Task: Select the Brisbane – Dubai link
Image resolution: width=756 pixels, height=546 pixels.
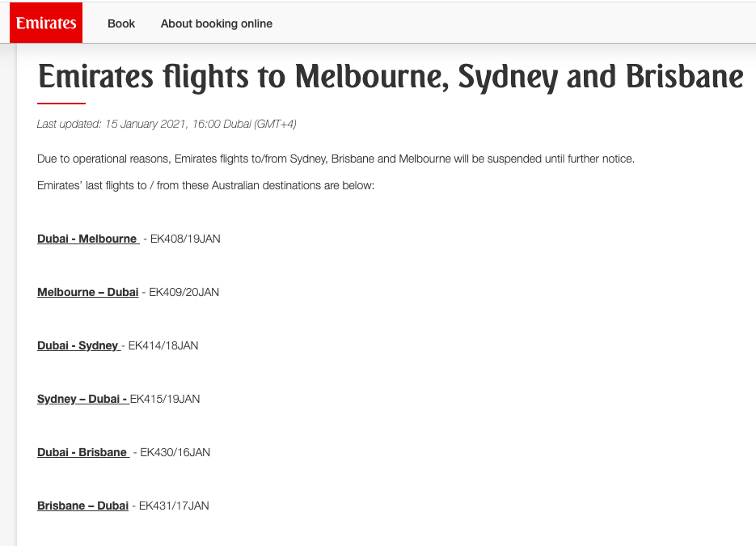Action: point(83,506)
